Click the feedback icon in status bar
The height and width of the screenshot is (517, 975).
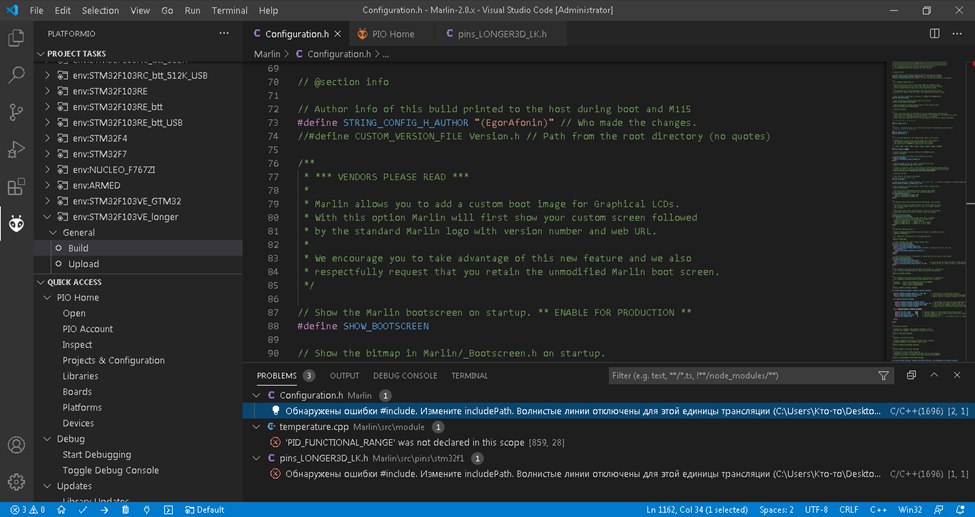[x=940, y=510]
